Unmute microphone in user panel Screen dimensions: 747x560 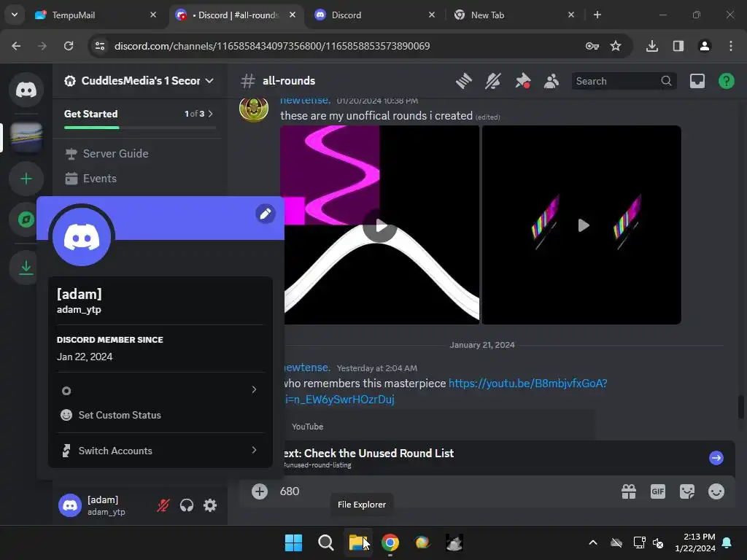point(163,505)
